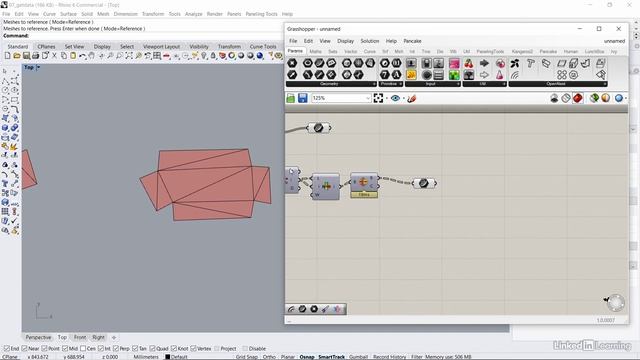The image size is (640, 360).
Task: Toggle SmartTrack in status bar
Action: coord(331,357)
